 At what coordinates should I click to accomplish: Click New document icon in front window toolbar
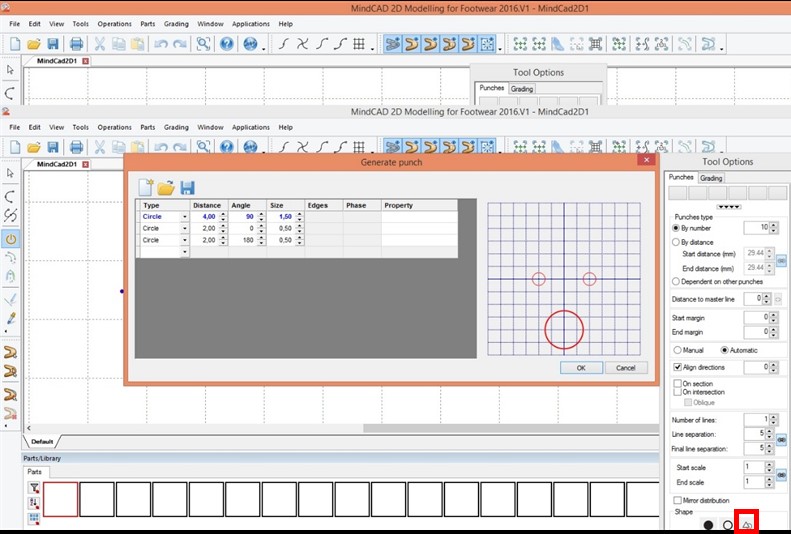click(x=15, y=147)
